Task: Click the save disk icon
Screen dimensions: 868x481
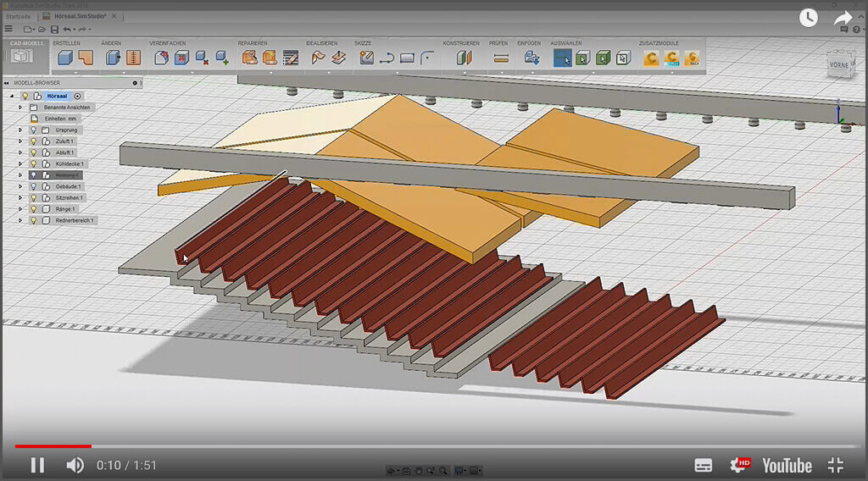Action: (53, 30)
